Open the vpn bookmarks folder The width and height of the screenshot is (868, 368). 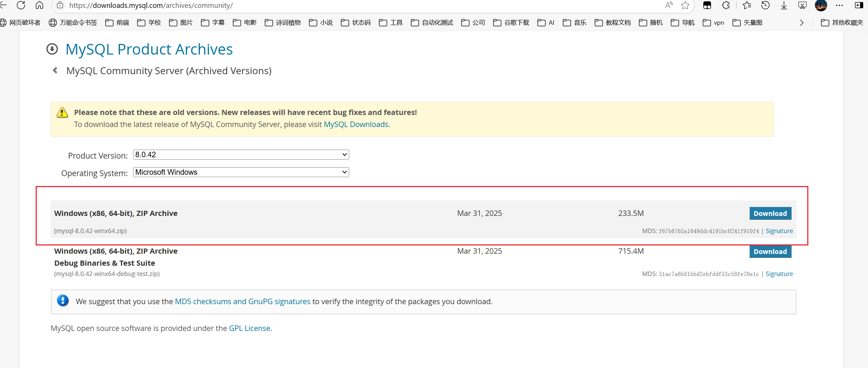click(x=713, y=23)
